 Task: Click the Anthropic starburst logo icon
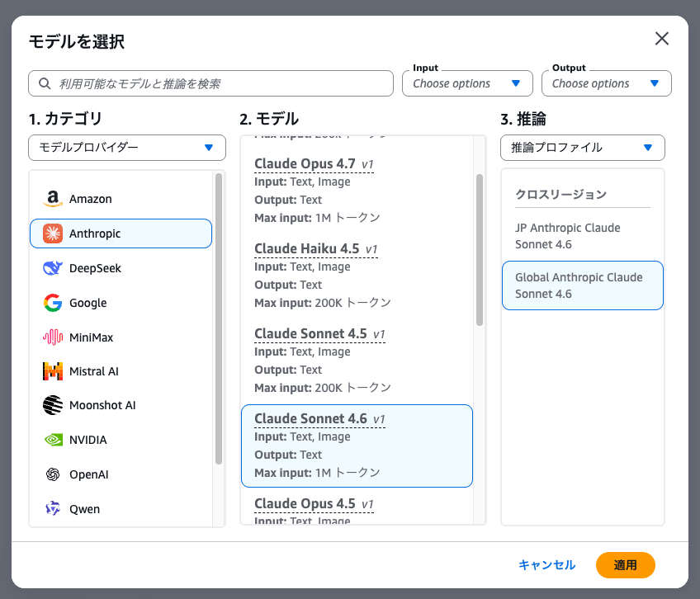53,233
